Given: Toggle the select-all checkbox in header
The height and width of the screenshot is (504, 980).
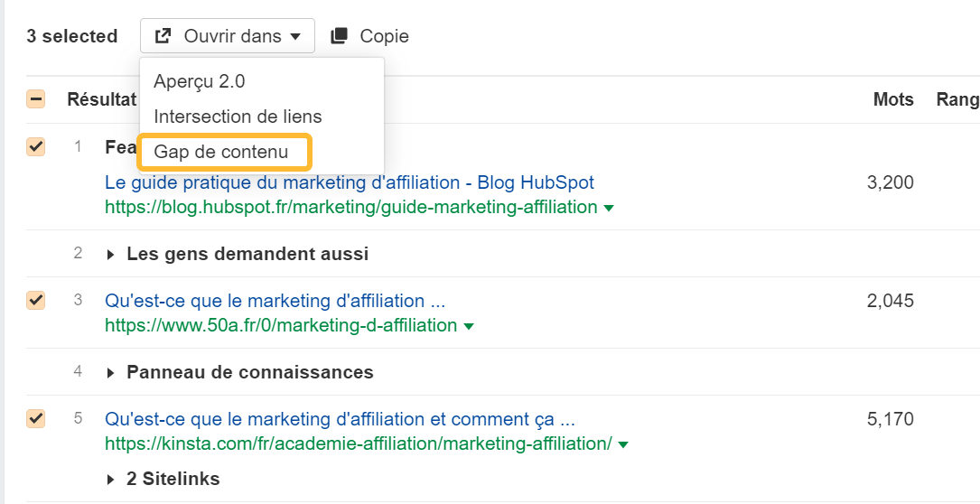Looking at the screenshot, I should [x=36, y=99].
